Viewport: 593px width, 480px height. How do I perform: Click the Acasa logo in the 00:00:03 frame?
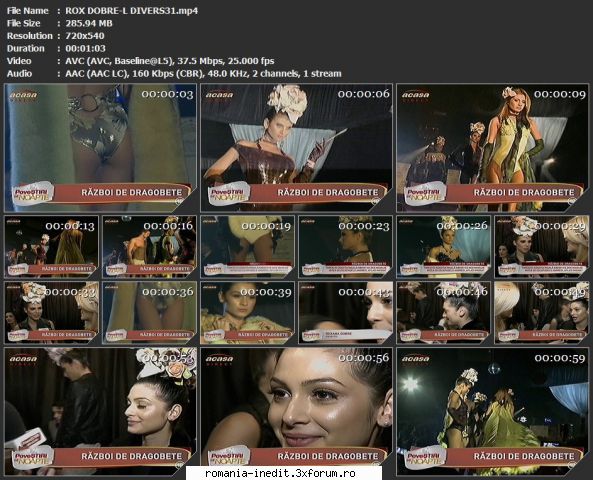23,95
